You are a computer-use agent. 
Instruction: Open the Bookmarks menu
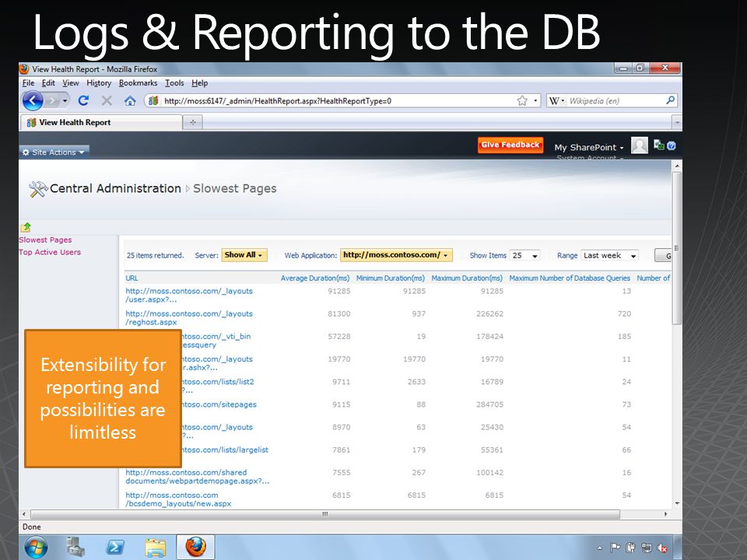[138, 83]
